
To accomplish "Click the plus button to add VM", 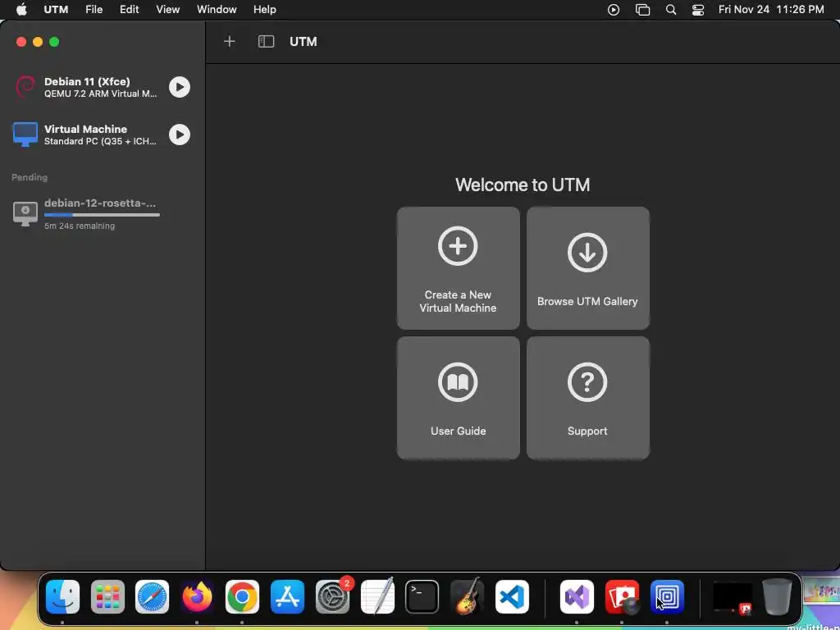I will pos(230,41).
